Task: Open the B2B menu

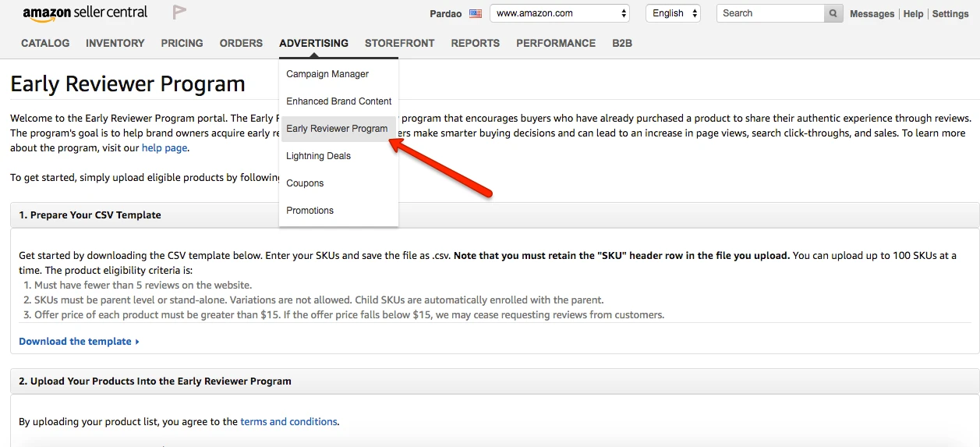Action: point(622,43)
